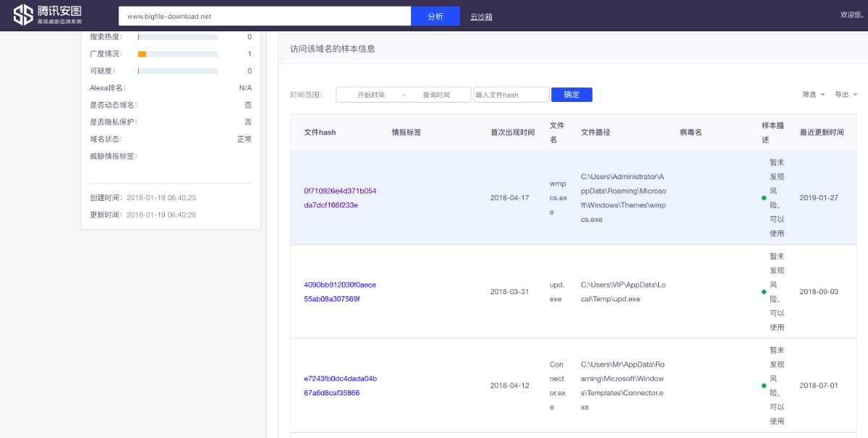Click the 文件hash column header
868x438 pixels.
[320, 132]
